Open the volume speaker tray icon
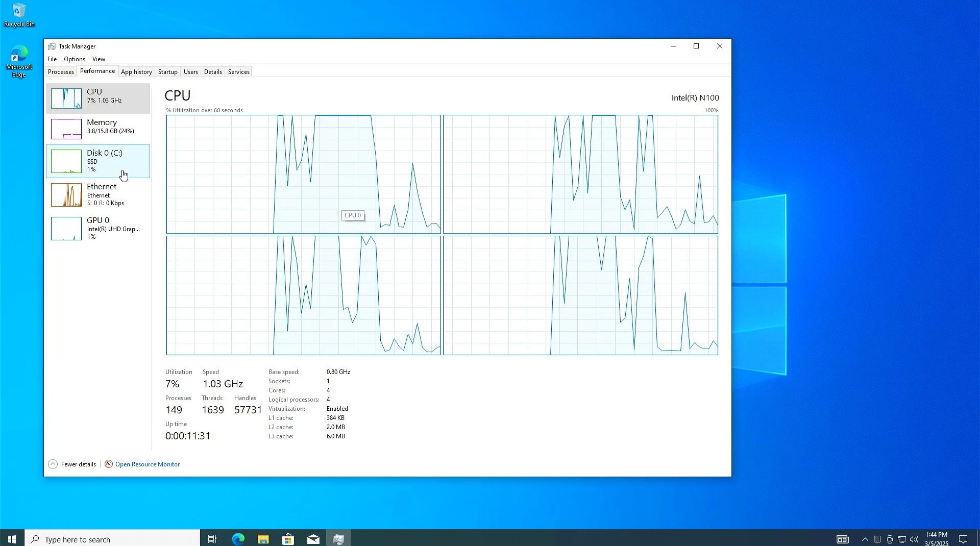Screen dimensions: 980x546 coord(914,539)
